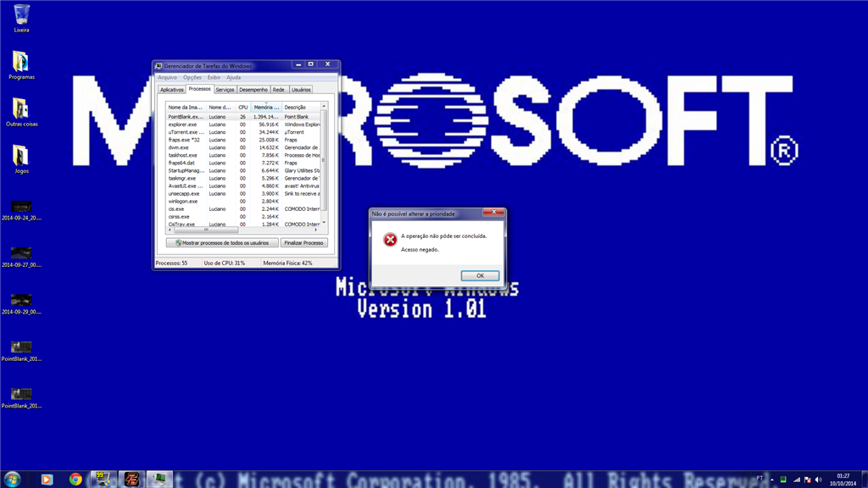Open the Lixeira recycle bin icon
The height and width of the screenshot is (488, 868).
(21, 18)
